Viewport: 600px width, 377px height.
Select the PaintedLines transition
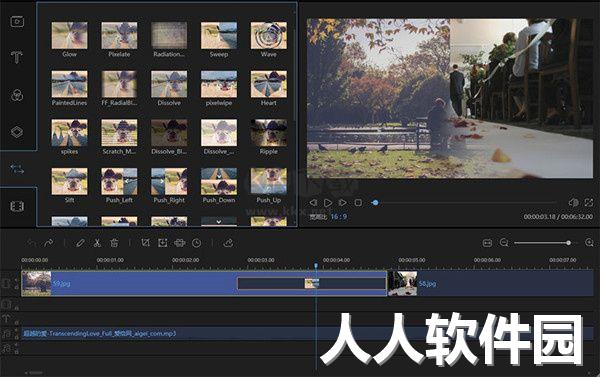[x=69, y=84]
